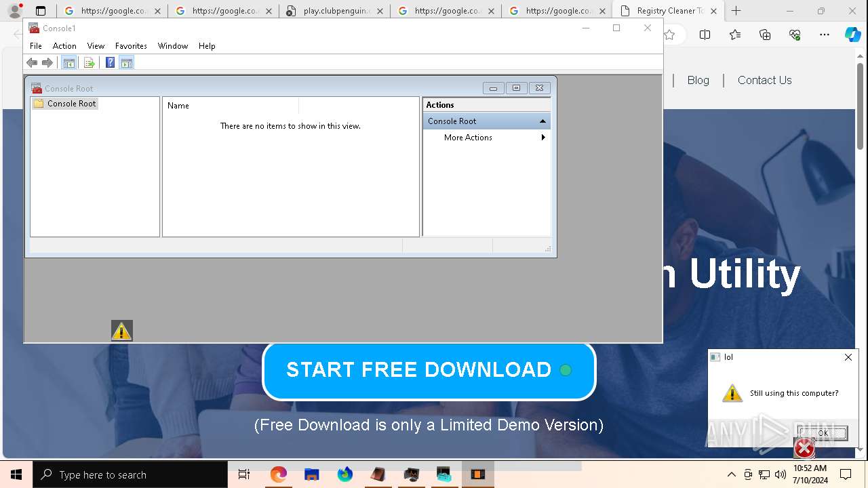Open the File menu in Console1
868x488 pixels.
coord(36,46)
